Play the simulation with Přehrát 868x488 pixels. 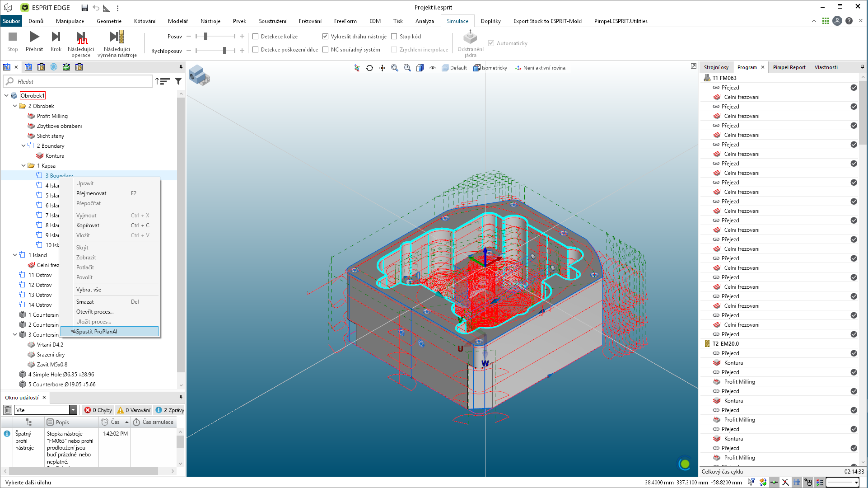pyautogui.click(x=34, y=41)
